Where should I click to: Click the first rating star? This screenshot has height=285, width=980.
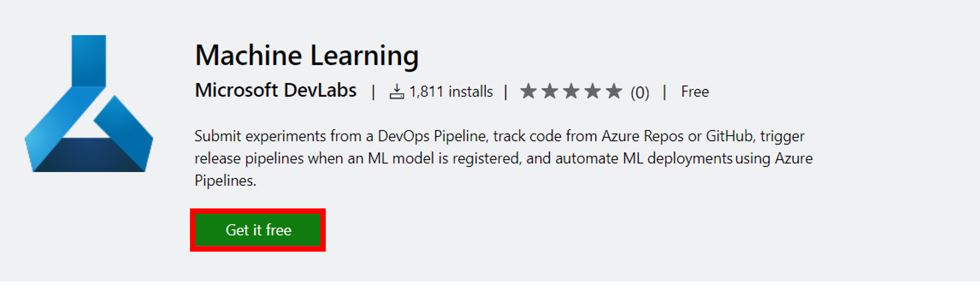coord(528,91)
